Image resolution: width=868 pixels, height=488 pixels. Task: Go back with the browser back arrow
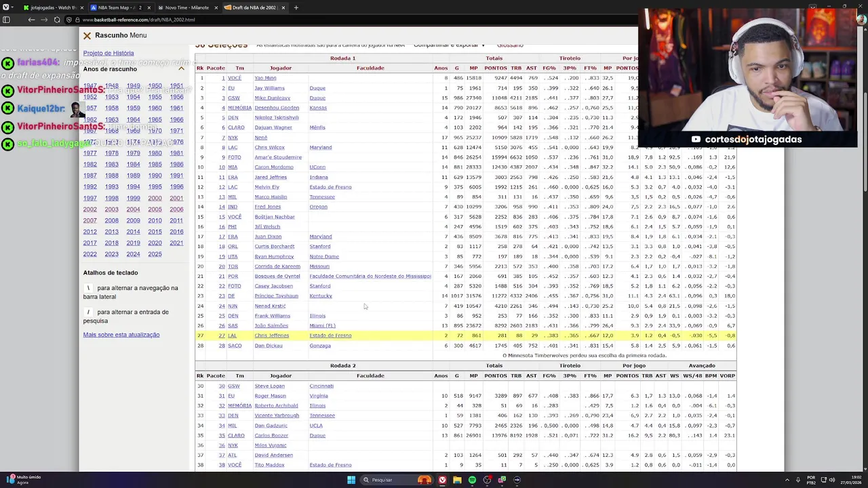click(31, 20)
